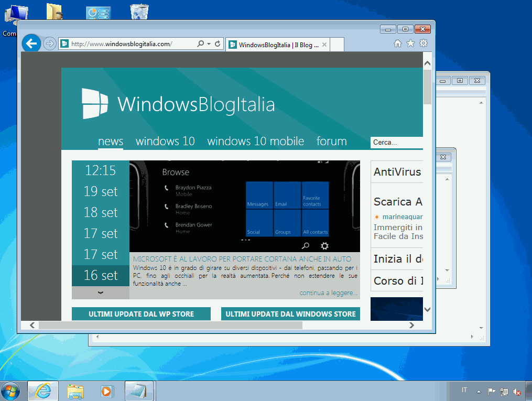This screenshot has width=532, height=401.
Task: Close the Internet Explorer window
Action: pos(423,29)
